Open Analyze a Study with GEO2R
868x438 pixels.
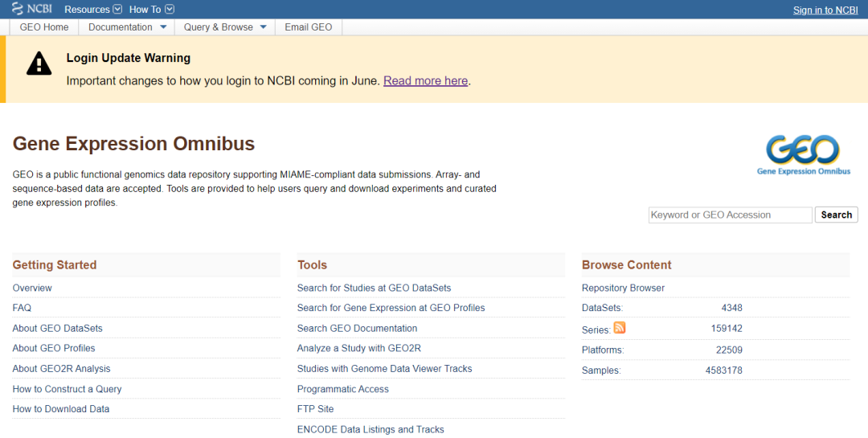point(358,348)
